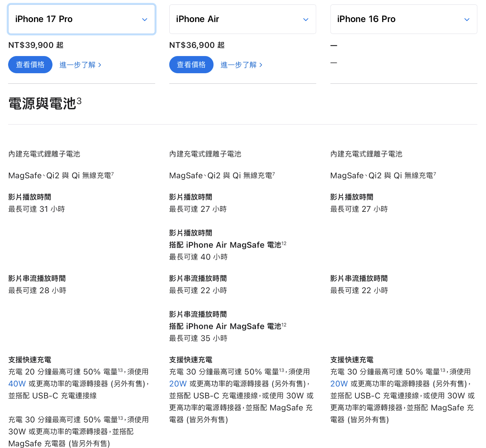
Task: Click 影片串流播放時間 heading in iPhone 17 Pro column
Action: [x=37, y=278]
